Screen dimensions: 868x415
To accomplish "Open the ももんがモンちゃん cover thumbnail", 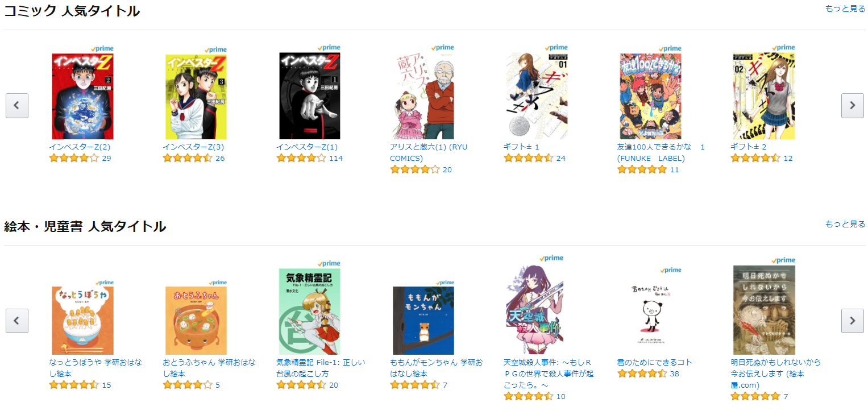I will click(x=423, y=321).
